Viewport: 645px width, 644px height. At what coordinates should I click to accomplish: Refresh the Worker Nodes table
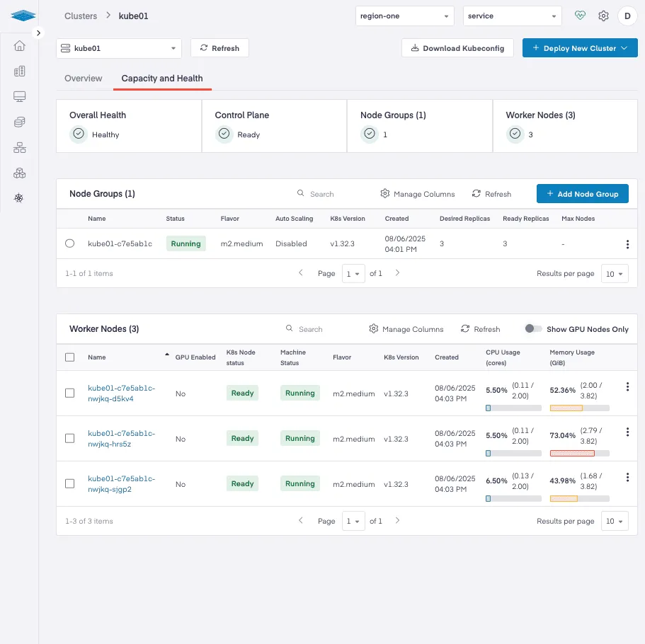[481, 329]
